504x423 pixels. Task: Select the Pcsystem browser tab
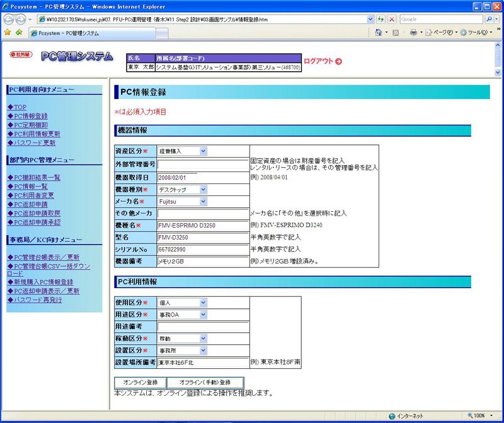pos(92,33)
